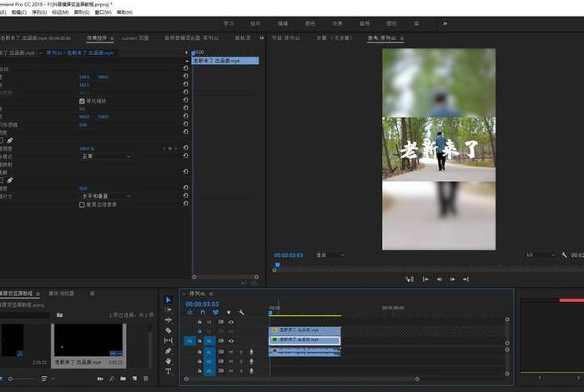Viewport: 584px width, 392px height.
Task: Open the Program monitor wrench settings
Action: (x=564, y=255)
